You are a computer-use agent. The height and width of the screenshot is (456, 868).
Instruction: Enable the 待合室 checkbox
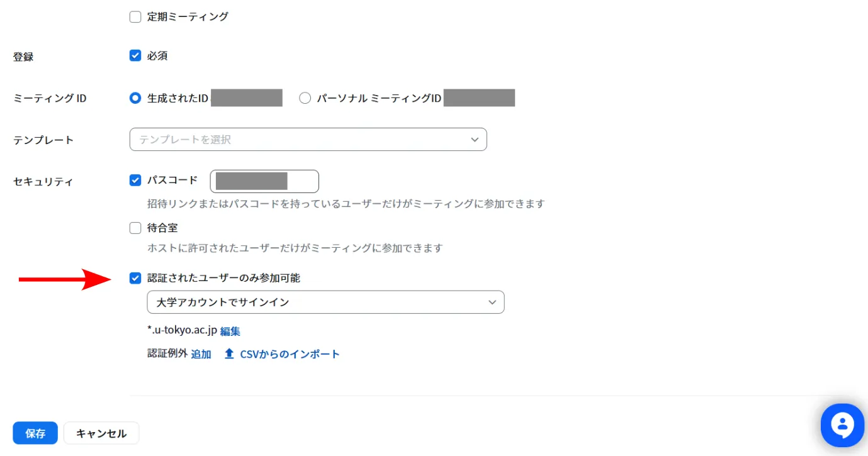tap(135, 228)
